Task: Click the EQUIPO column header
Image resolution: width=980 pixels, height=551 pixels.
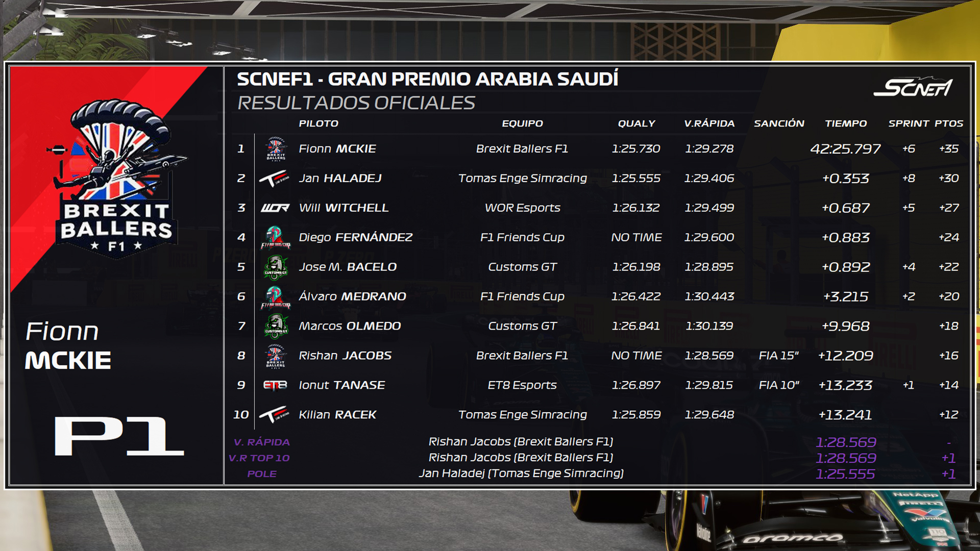Action: pos(522,123)
